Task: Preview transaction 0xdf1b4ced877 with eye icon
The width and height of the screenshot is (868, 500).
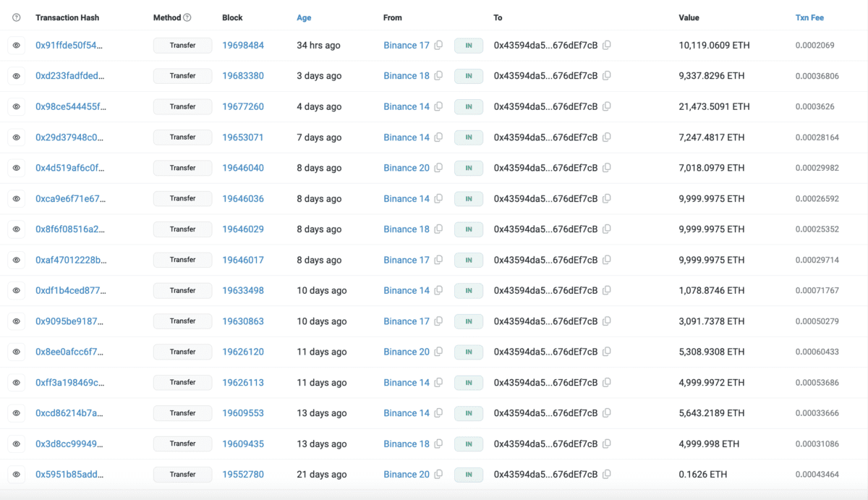Action: click(x=16, y=290)
